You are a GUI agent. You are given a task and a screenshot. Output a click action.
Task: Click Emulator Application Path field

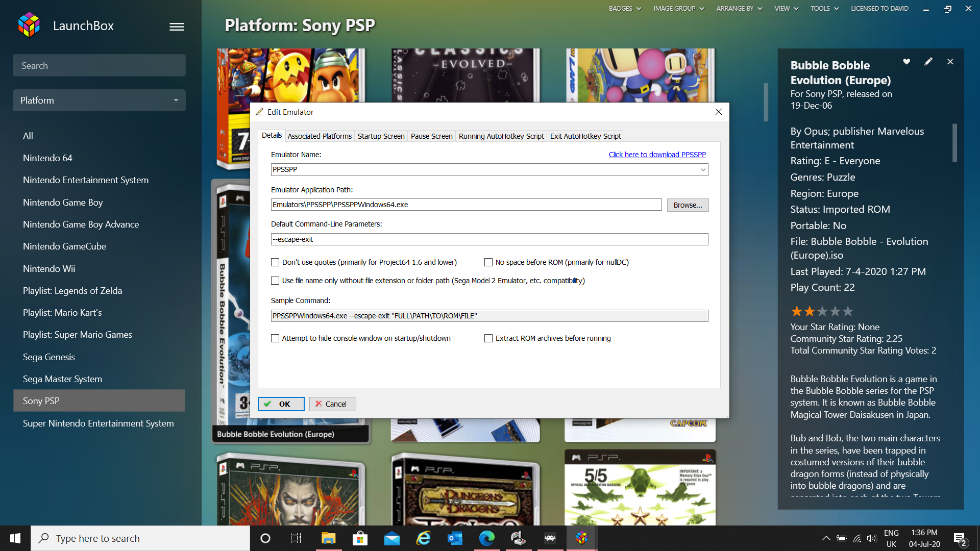pyautogui.click(x=466, y=205)
